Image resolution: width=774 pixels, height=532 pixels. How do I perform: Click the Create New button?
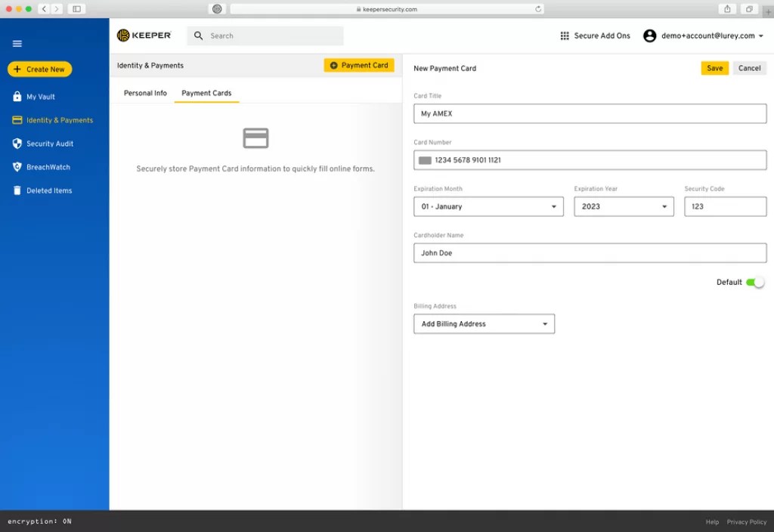(x=39, y=69)
